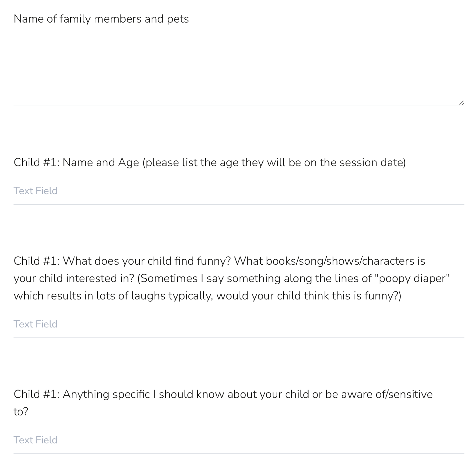The image size is (476, 454).
Task: Click the 'Text Field' placeholder under the funny question
Action: pos(35,324)
